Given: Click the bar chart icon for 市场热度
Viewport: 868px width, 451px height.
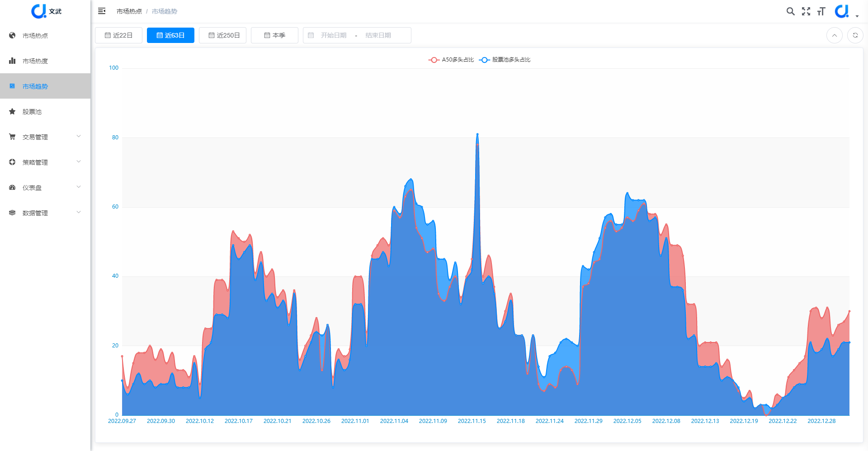Looking at the screenshot, I should coord(12,61).
